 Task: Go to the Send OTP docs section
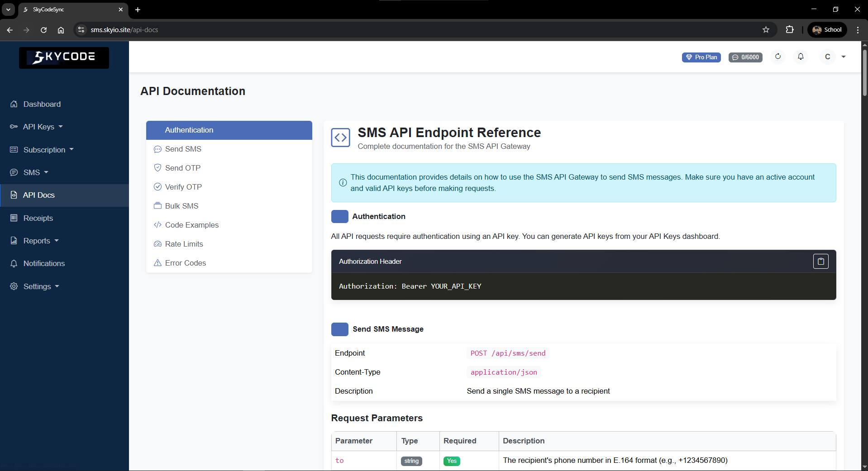(x=229, y=168)
